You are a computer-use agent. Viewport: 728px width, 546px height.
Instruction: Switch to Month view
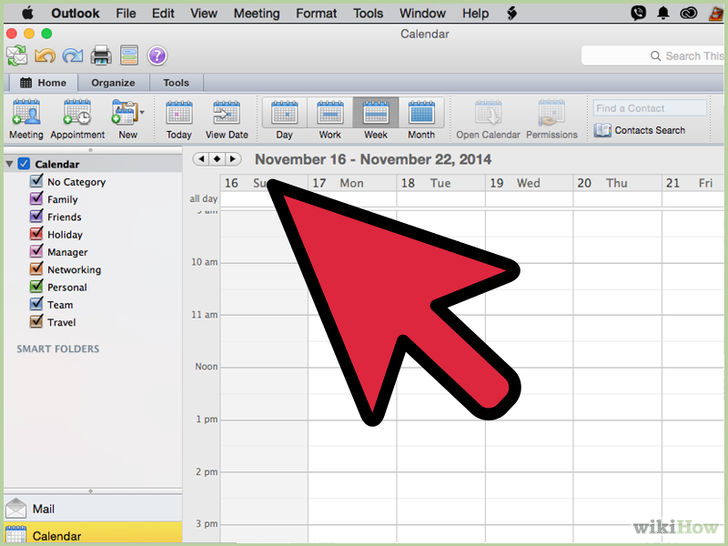pos(422,119)
